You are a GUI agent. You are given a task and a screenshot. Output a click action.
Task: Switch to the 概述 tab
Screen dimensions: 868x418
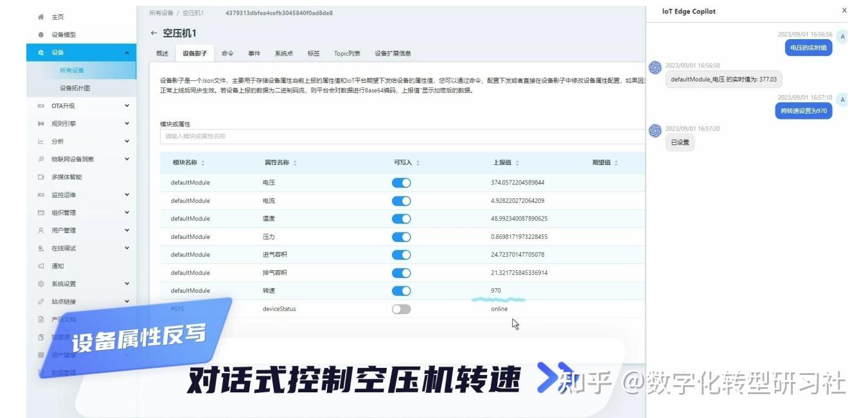point(162,54)
